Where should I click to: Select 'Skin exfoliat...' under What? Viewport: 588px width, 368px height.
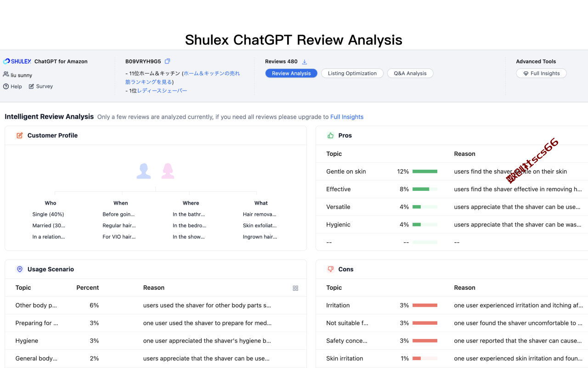coord(260,225)
